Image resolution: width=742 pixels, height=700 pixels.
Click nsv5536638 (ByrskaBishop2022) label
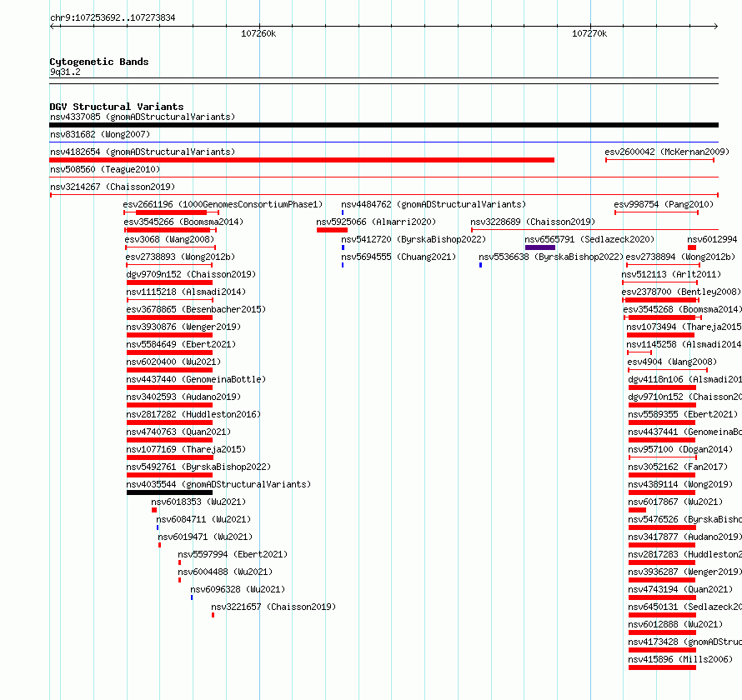551,257
